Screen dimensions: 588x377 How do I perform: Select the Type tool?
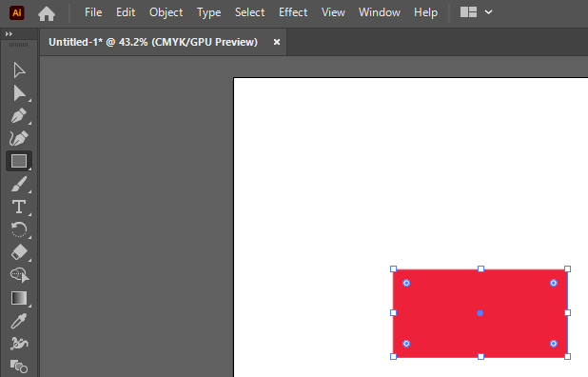tap(19, 207)
